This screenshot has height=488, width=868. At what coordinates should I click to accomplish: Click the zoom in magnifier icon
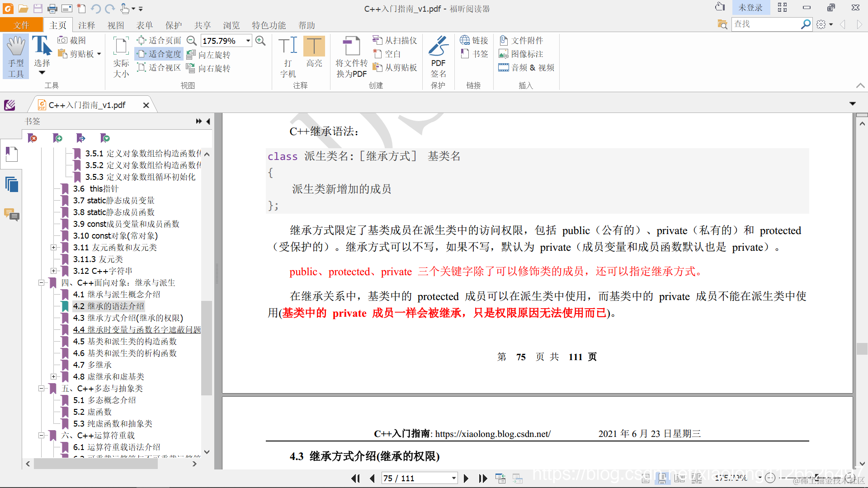pos(260,41)
